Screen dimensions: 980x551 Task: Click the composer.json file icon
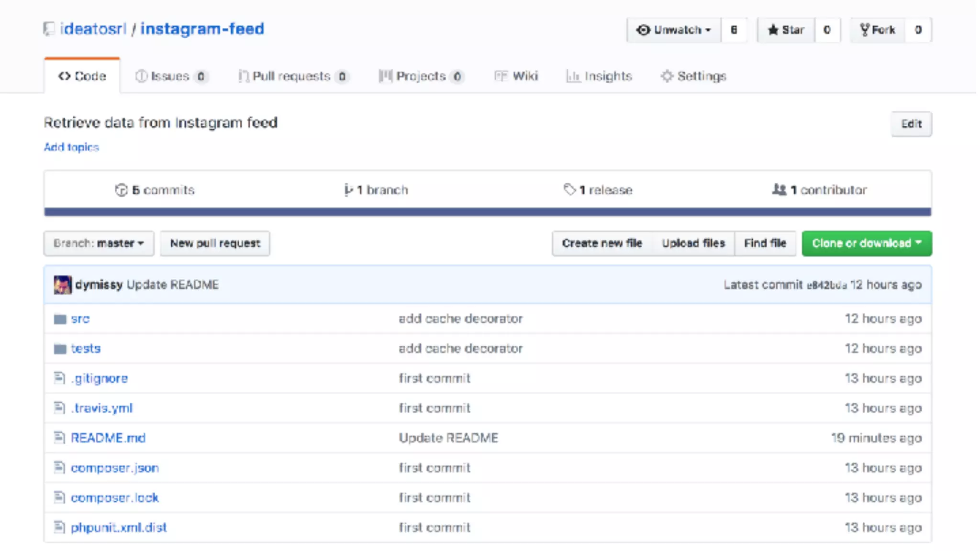point(59,468)
